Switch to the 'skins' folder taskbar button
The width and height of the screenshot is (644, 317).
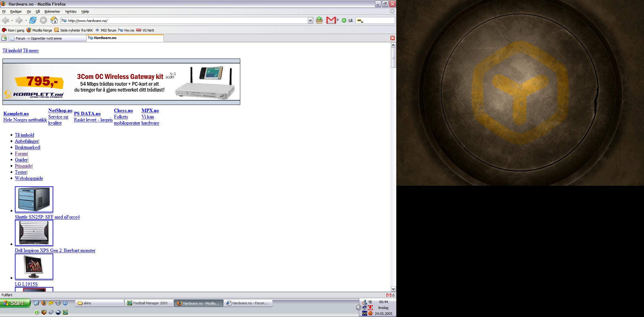[x=99, y=303]
